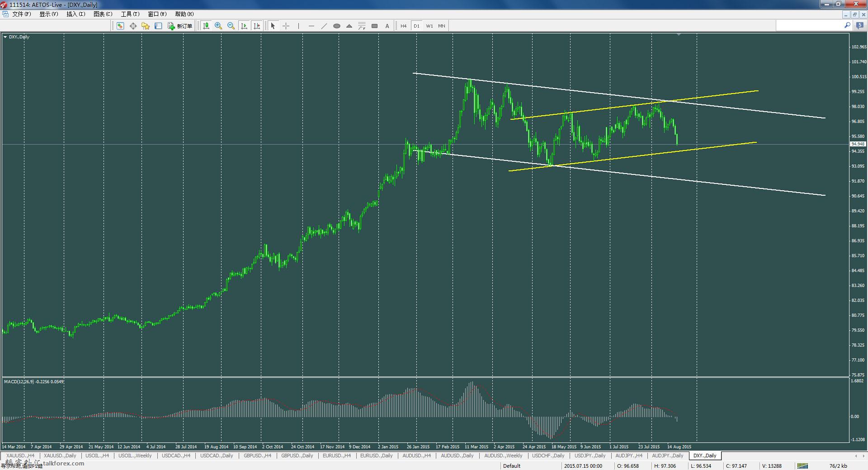Switch to XAUUSD.,Daily chart tab
Viewport: 868px width, 470px height.
pyautogui.click(x=60, y=456)
